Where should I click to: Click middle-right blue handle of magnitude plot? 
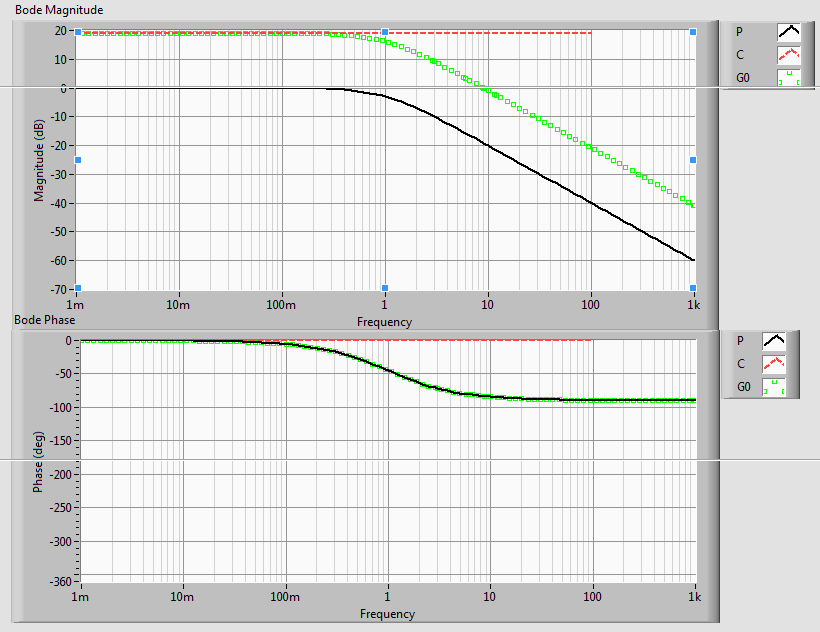coord(693,160)
